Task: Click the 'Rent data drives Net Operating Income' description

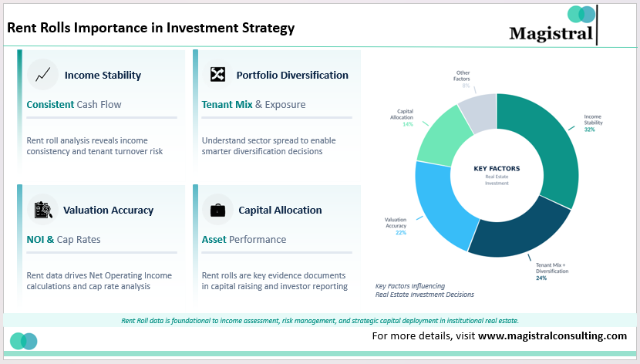Action: (x=99, y=281)
